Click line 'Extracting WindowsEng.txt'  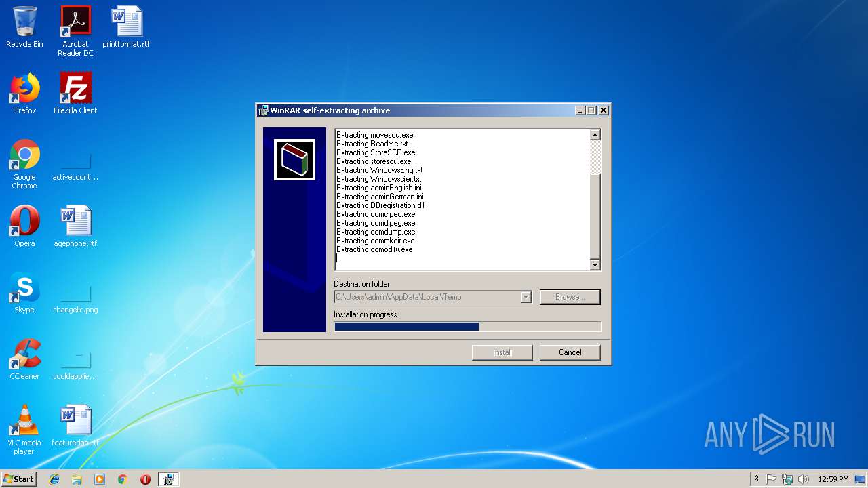pyautogui.click(x=380, y=170)
